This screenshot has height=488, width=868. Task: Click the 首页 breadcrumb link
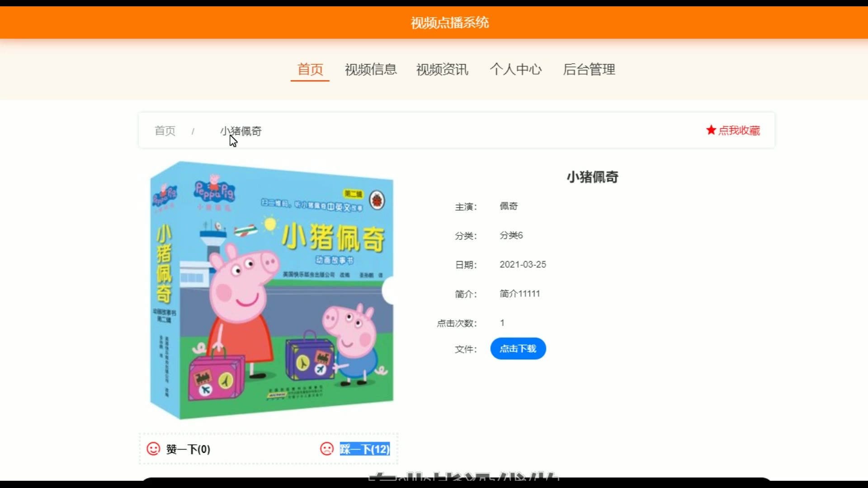(x=165, y=131)
